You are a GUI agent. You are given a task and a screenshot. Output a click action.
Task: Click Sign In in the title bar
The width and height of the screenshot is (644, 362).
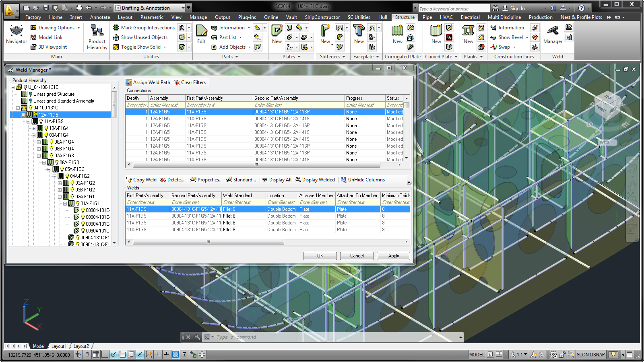[514, 8]
